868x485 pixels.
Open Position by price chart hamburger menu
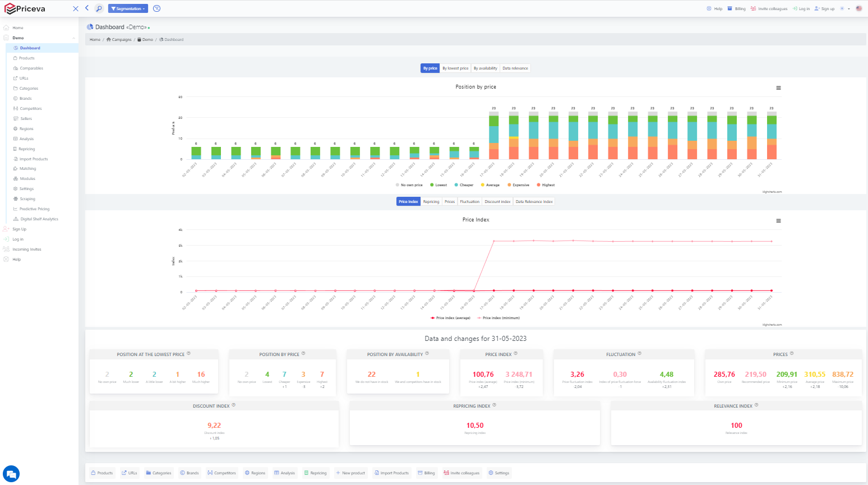[x=778, y=88]
